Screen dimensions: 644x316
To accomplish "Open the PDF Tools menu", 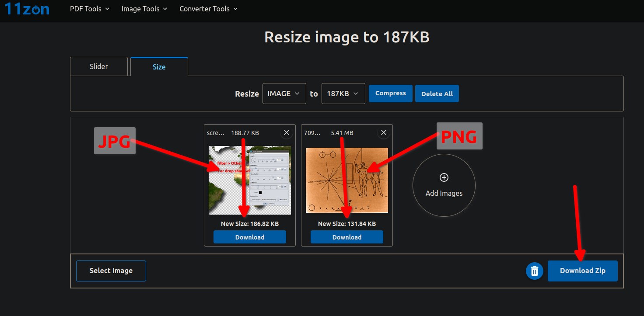I will click(x=90, y=9).
